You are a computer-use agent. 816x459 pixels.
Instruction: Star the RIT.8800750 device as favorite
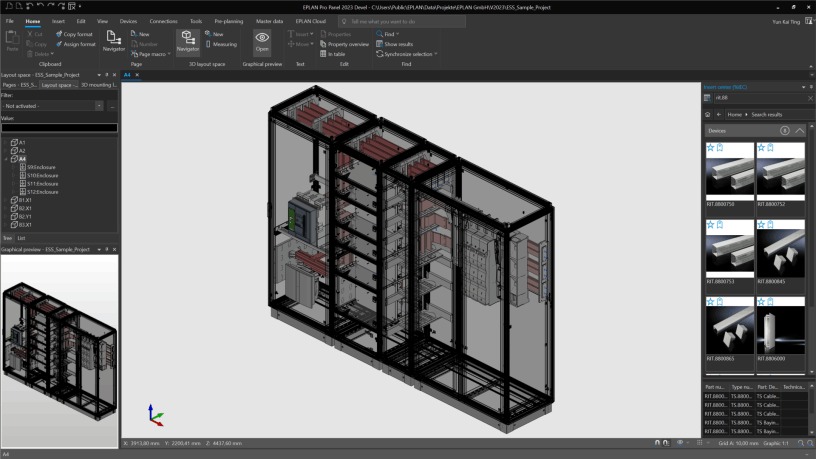(x=710, y=148)
